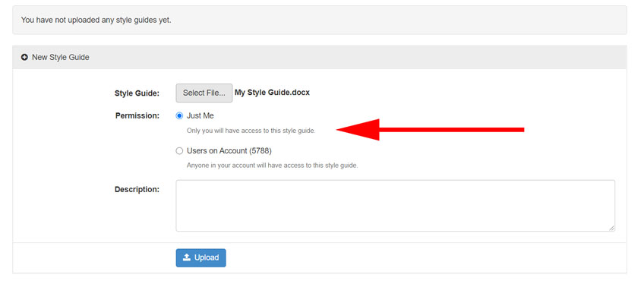Focus the Description text area
The image size is (644, 281).
coord(396,205)
